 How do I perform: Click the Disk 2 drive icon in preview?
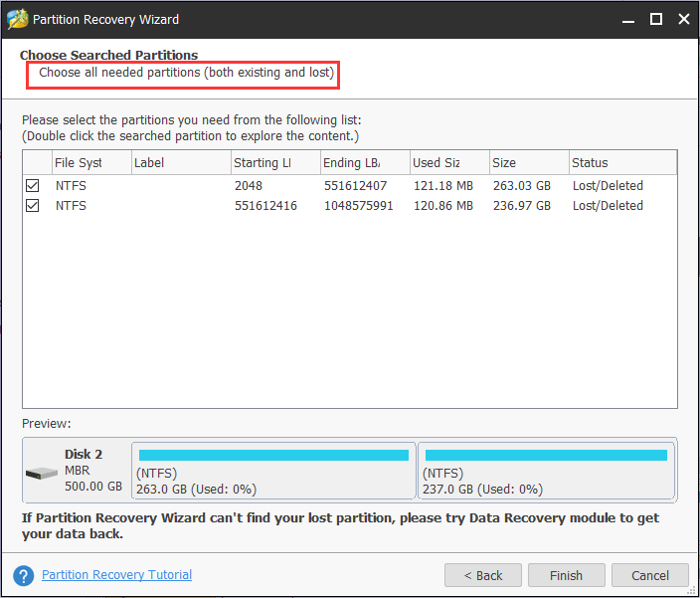point(42,474)
